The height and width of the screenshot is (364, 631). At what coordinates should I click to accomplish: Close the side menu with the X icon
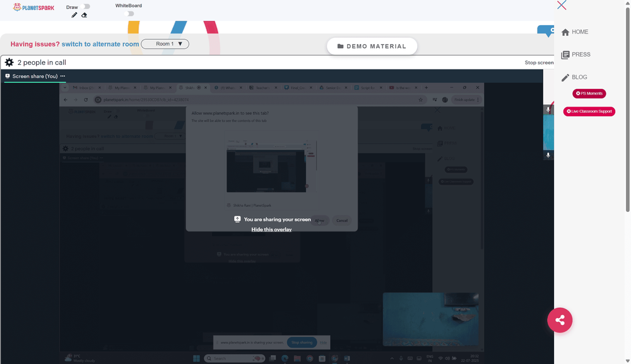[x=562, y=5]
